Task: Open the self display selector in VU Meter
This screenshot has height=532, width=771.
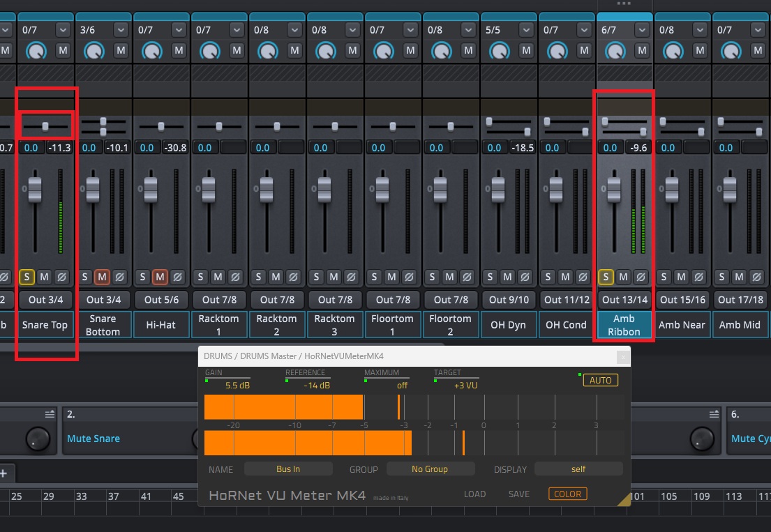Action: [578, 469]
